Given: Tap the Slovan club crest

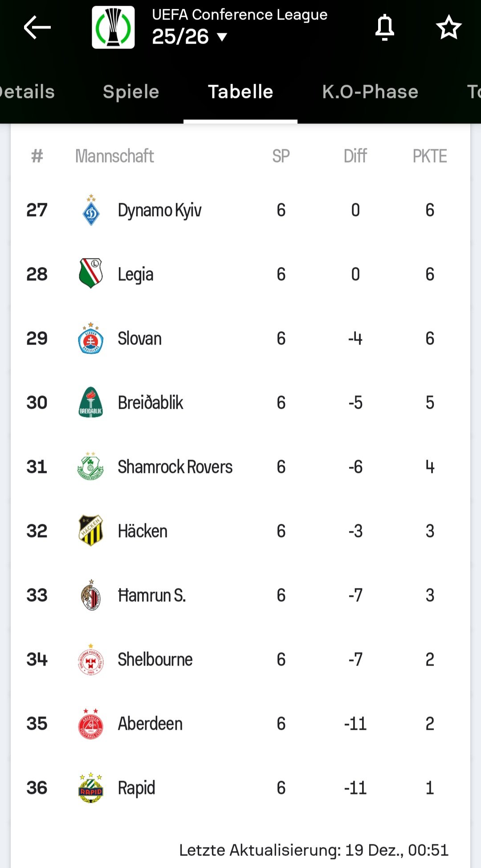Looking at the screenshot, I should tap(91, 338).
